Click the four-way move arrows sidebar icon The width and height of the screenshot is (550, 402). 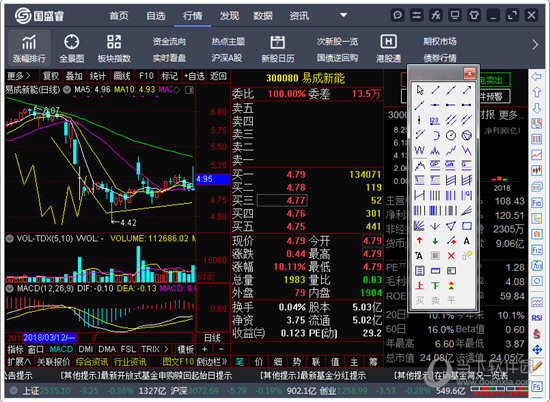point(537,350)
